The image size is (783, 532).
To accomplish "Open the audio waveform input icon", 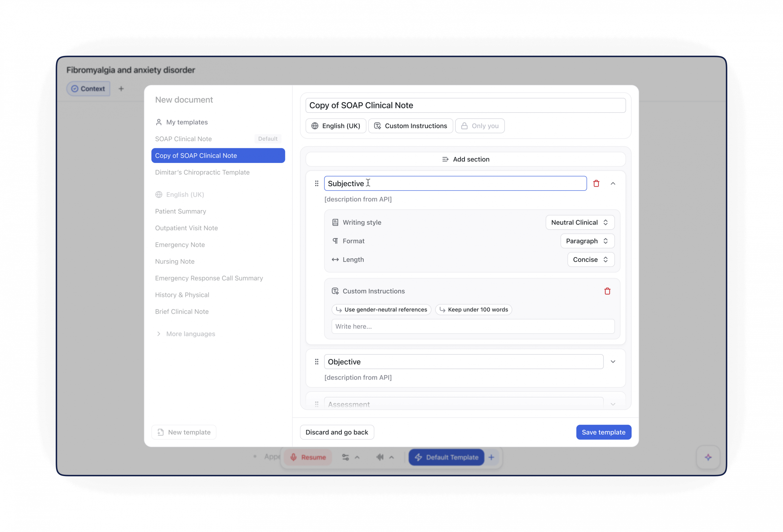I will click(380, 457).
